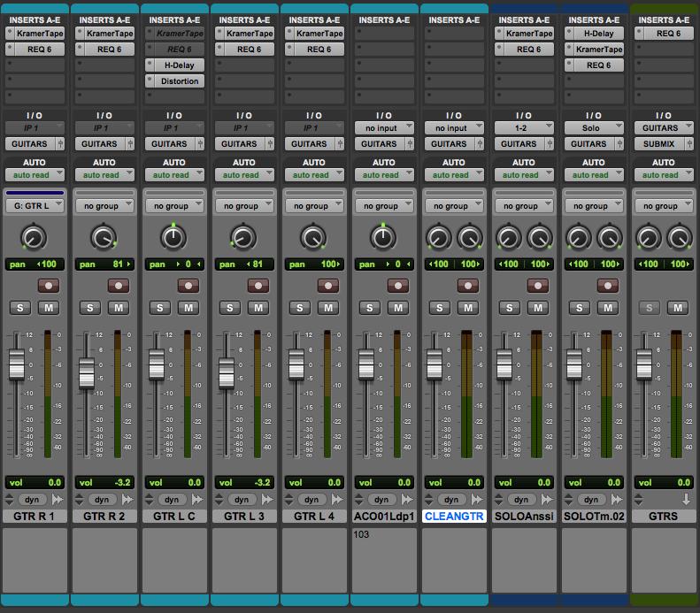Screen dimensions: 700x613
Task: Click INSERTS A-E header on GTR R 1
Action: coord(35,20)
